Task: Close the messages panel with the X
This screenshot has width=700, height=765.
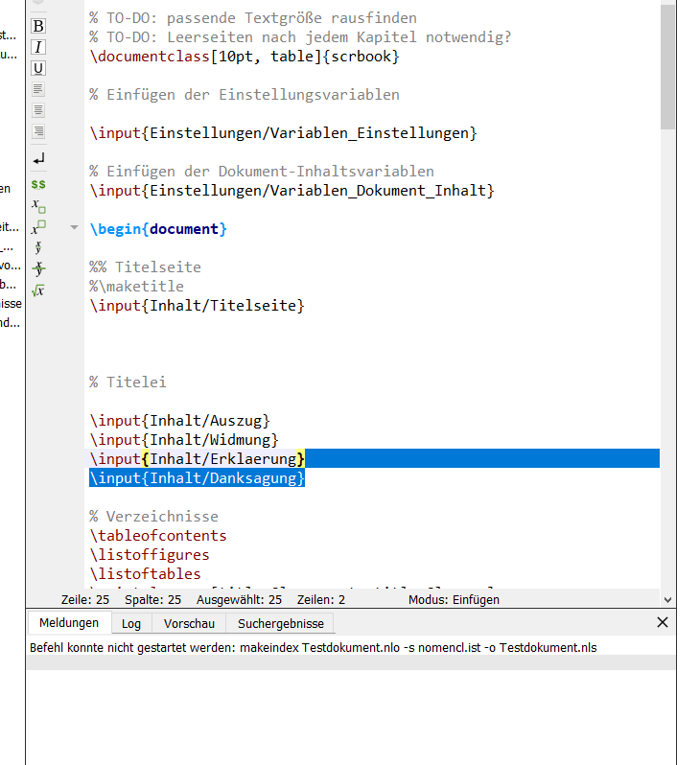Action: 662,622
